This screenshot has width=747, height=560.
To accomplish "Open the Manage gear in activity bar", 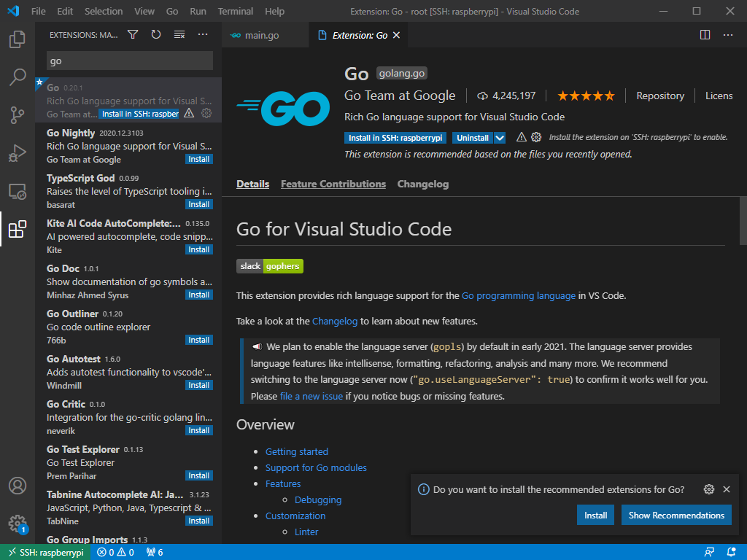I will (x=18, y=524).
